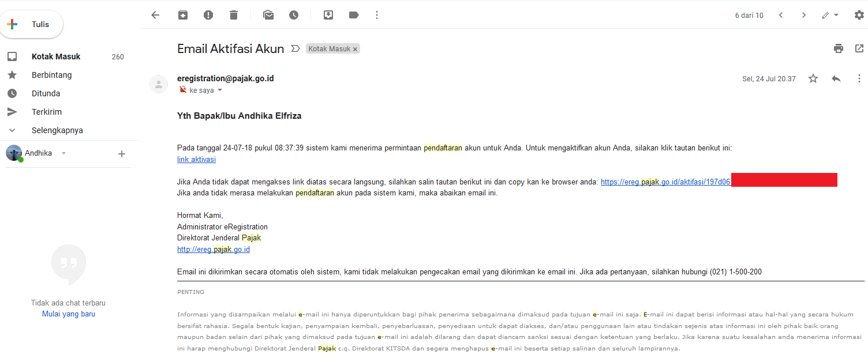Remove the Kotak Masuk label
Image resolution: width=868 pixels, height=362 pixels.
[x=355, y=49]
